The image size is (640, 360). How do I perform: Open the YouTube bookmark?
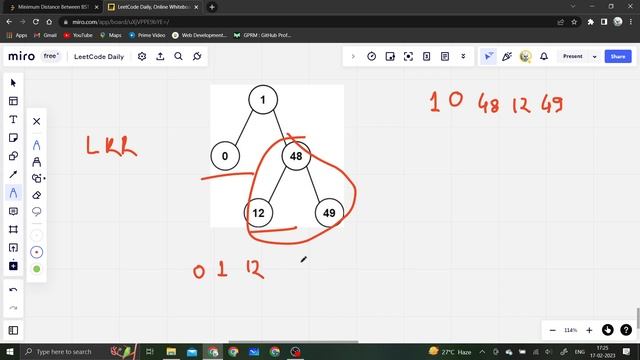click(x=78, y=36)
